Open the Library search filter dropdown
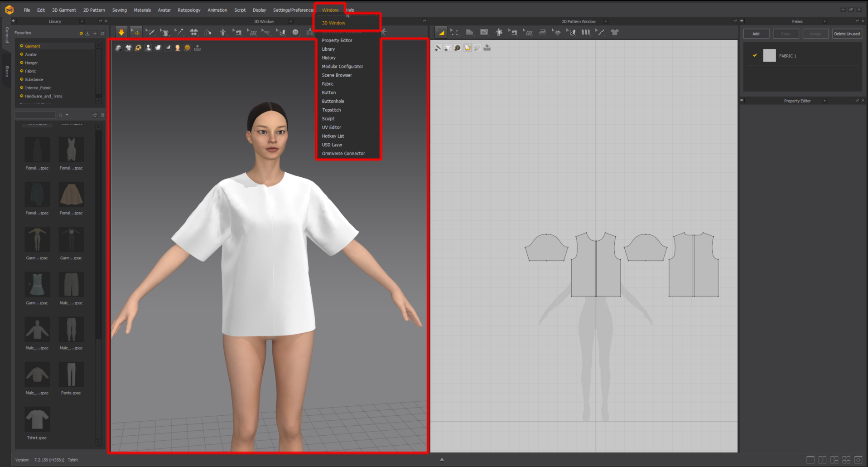This screenshot has height=467, width=868. point(67,115)
